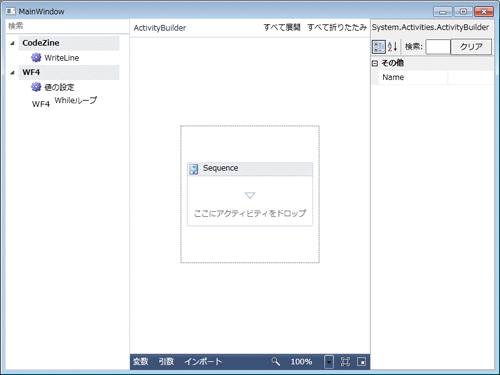500x375 pixels.
Task: Click the Name property label
Action: coord(393,77)
